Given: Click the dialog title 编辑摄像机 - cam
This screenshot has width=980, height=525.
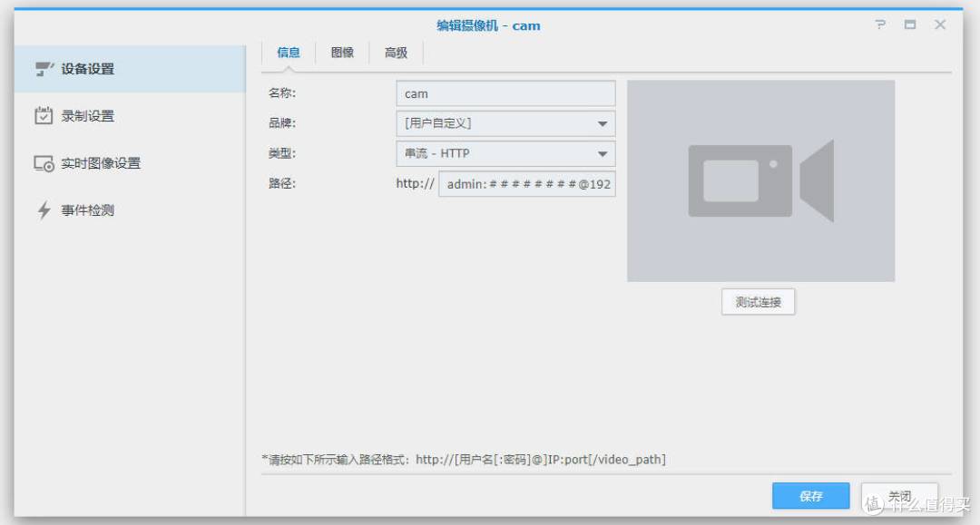Looking at the screenshot, I should pyautogui.click(x=488, y=25).
